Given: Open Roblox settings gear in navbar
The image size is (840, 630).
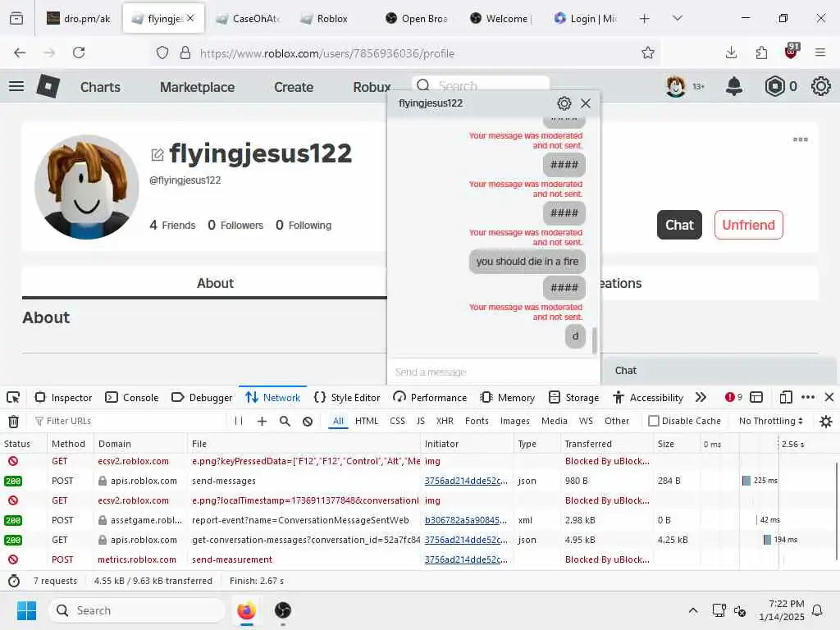Looking at the screenshot, I should (820, 86).
